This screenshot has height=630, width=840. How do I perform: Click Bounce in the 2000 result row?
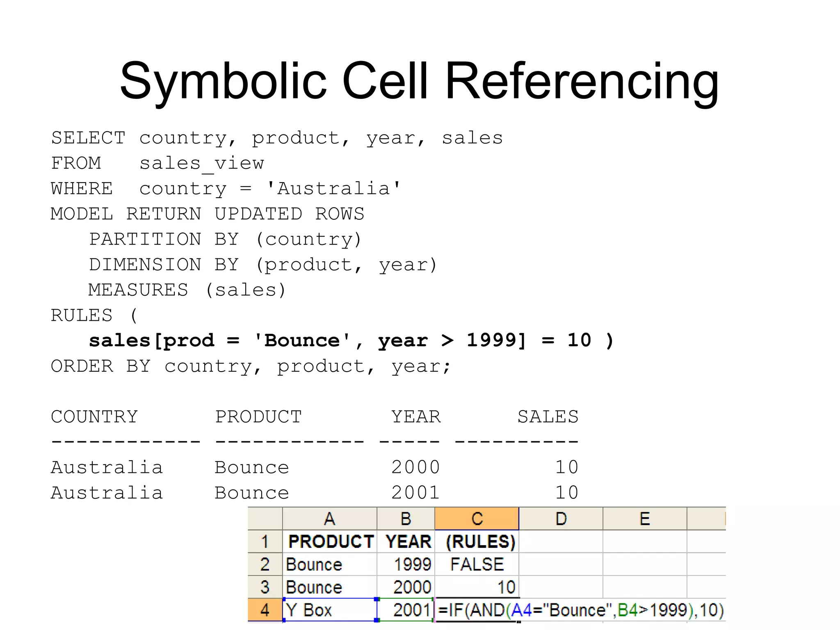pos(252,468)
